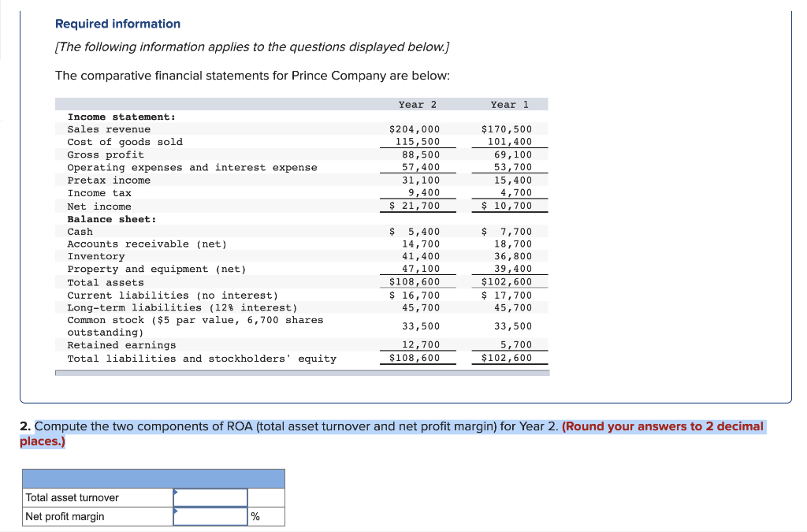Click the Year 2 column header
The width and height of the screenshot is (807, 532).
tap(416, 104)
